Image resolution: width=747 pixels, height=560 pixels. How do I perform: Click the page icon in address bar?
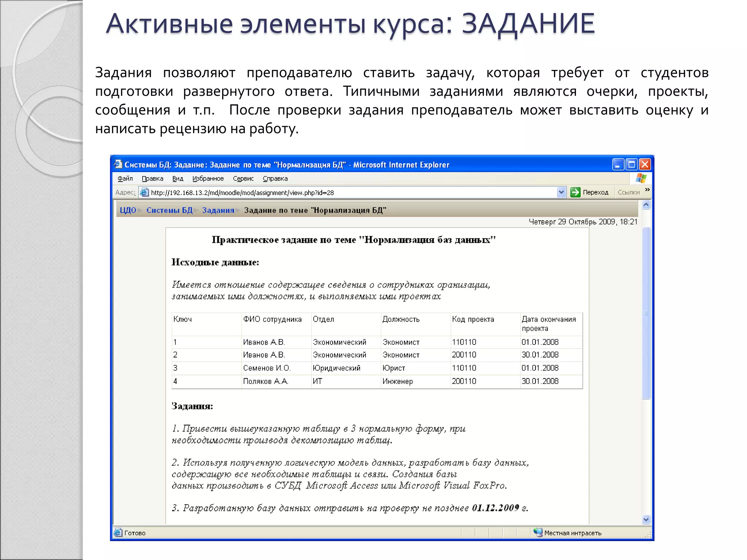[144, 192]
